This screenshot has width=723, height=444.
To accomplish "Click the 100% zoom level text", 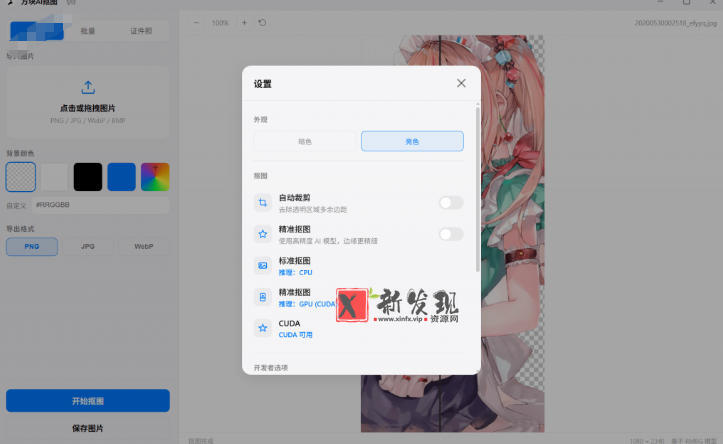I will click(220, 23).
